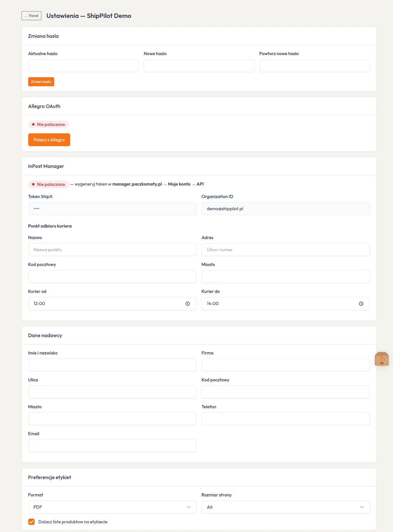The height and width of the screenshot is (532, 393).
Task: Click the manager.paczkomaty.pl text
Action: [x=137, y=184]
